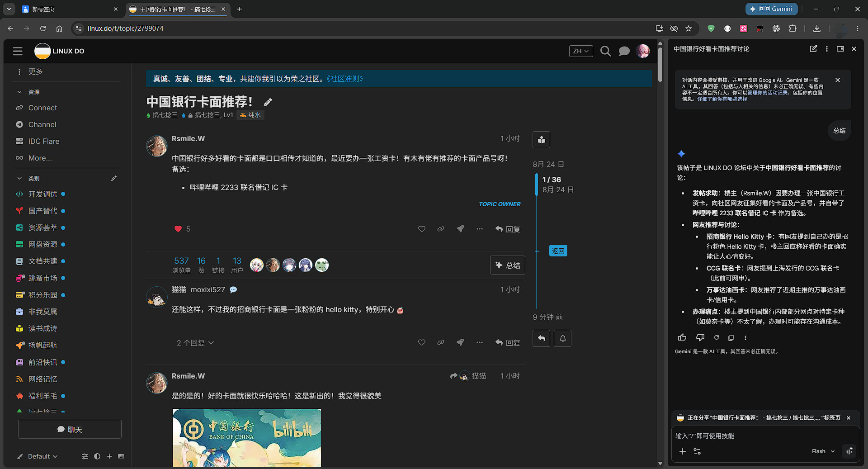Open sidebar interface settings sliders icon

(85, 456)
